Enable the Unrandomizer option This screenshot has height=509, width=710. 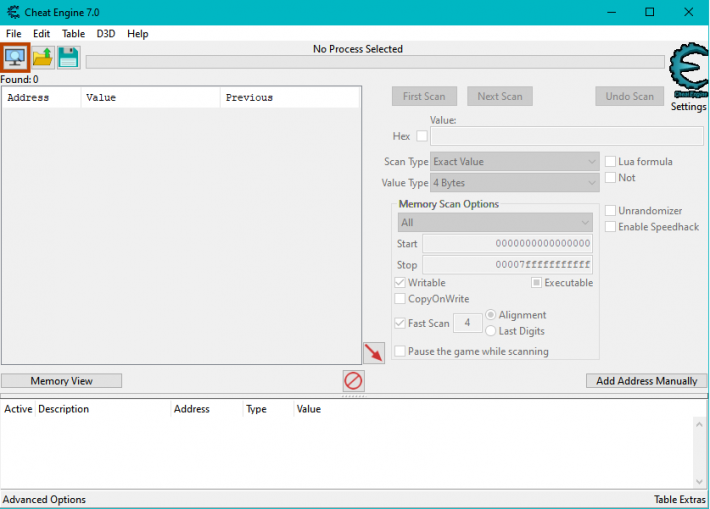[x=610, y=211]
